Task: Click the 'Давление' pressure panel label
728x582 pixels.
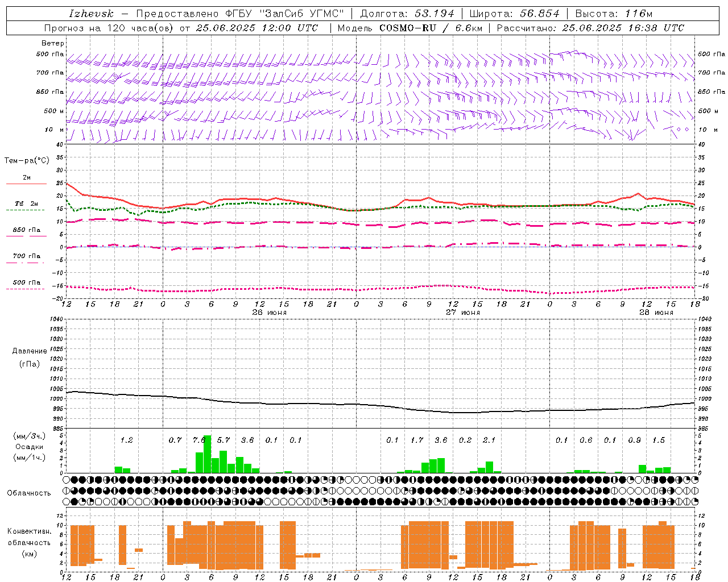Action: point(30,351)
